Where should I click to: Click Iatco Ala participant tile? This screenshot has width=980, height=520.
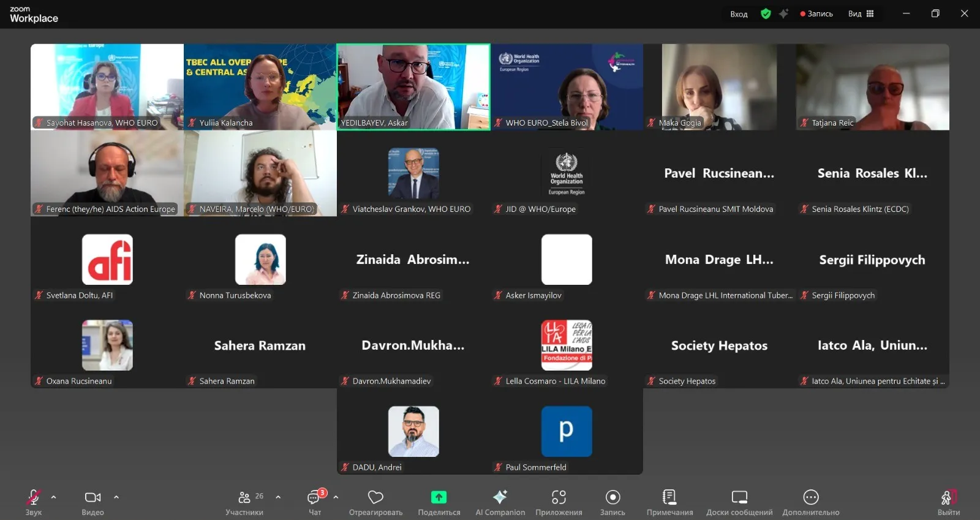pyautogui.click(x=873, y=345)
